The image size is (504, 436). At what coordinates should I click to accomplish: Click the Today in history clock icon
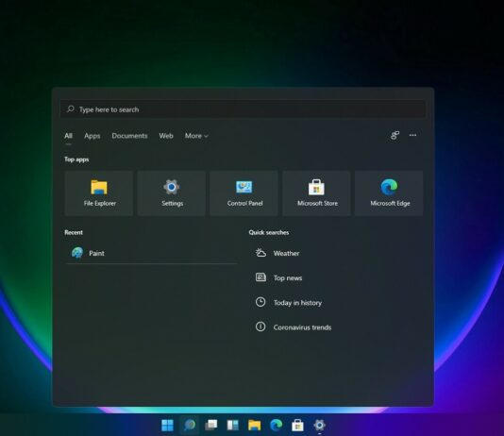[260, 302]
